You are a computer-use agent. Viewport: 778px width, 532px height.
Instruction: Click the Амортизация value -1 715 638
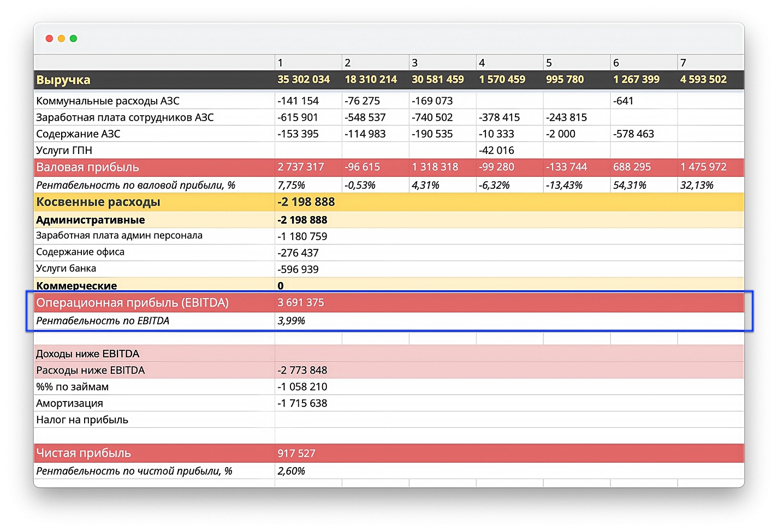[302, 403]
